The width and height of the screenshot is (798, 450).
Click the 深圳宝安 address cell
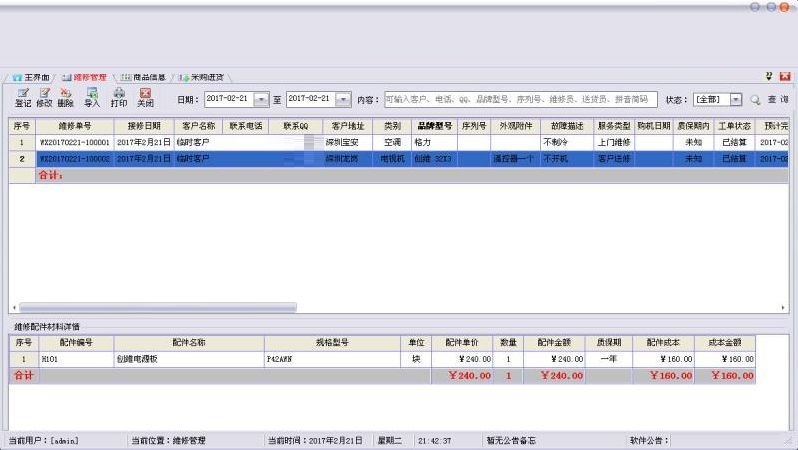pyautogui.click(x=348, y=143)
